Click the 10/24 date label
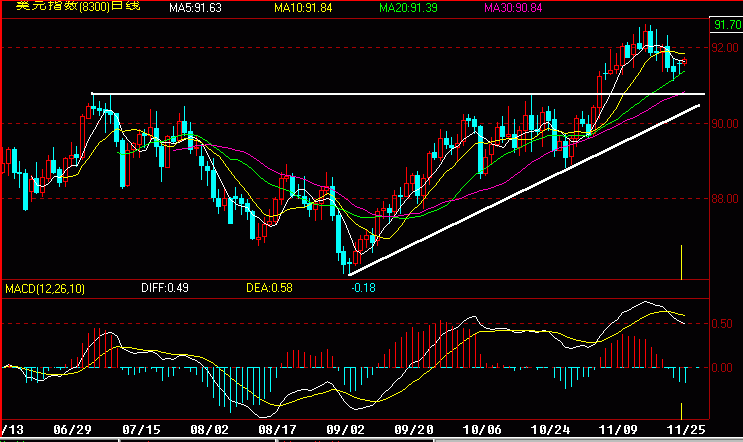Image resolution: width=743 pixels, height=442 pixels. pyautogui.click(x=550, y=430)
